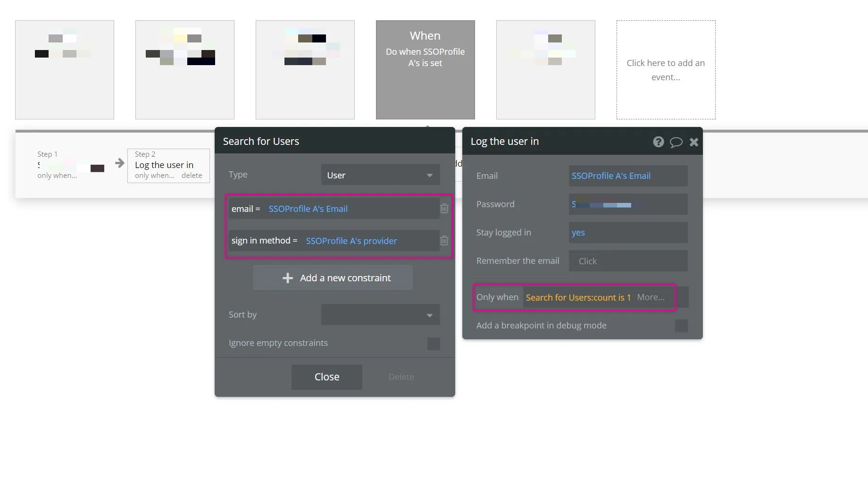
Task: Click More... in the Only when condition
Action: (x=651, y=297)
